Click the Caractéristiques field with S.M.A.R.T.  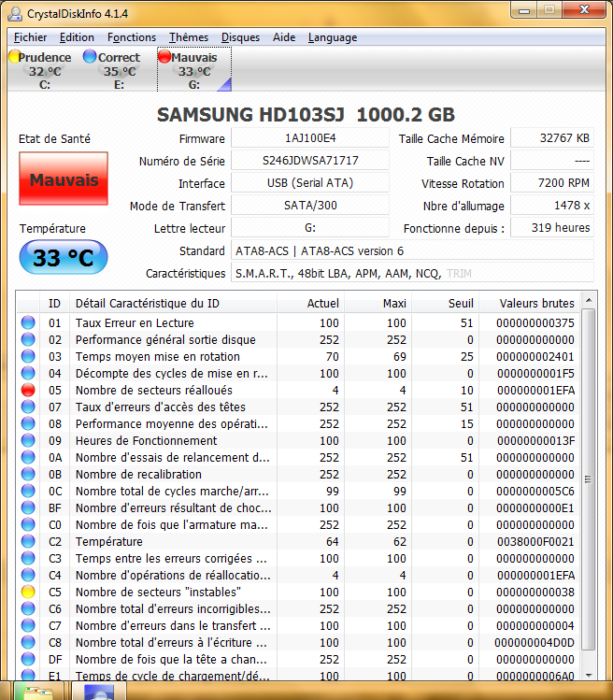[x=412, y=273]
